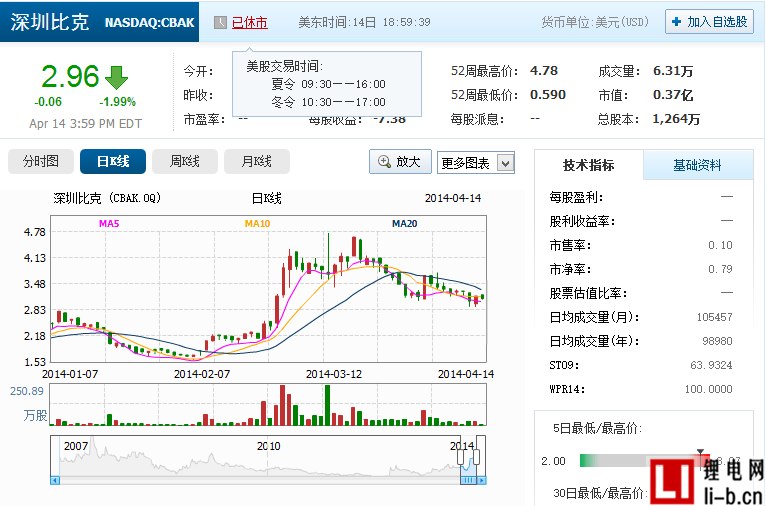
Task: Click the 总股本 value 1,264万
Action: coord(676,119)
